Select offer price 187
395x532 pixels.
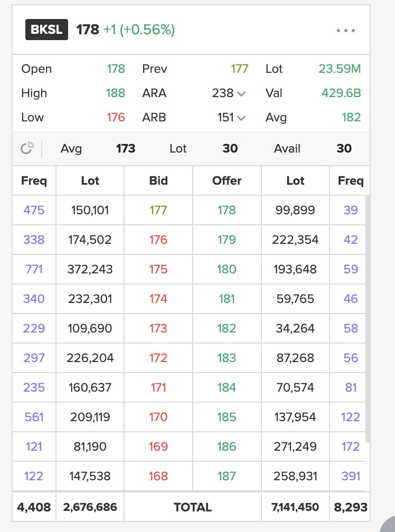(227, 476)
